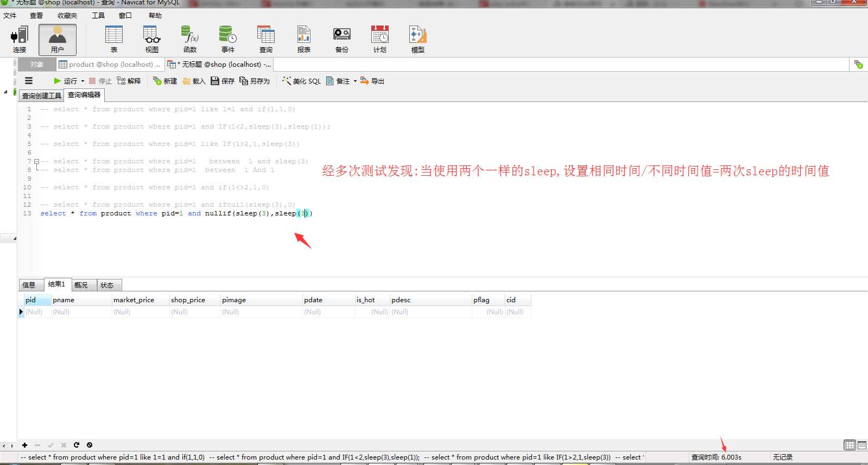Load a query file with 载入
The image size is (868, 465).
coord(194,81)
